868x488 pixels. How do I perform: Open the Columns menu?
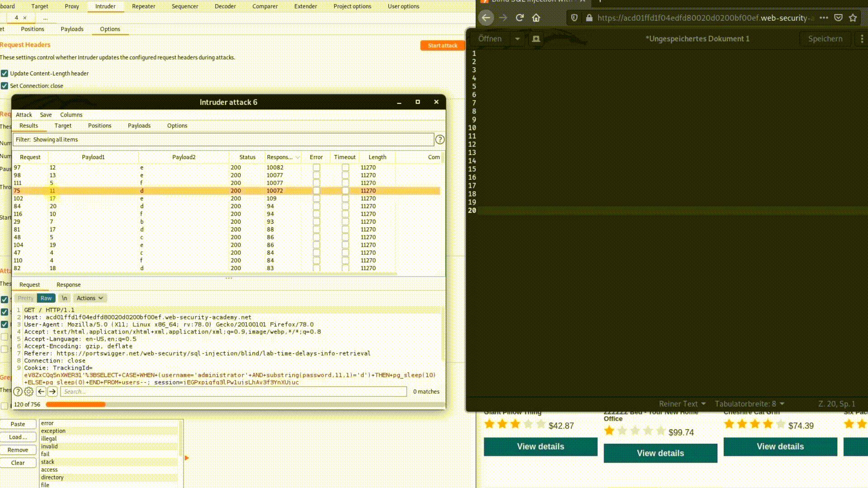click(x=71, y=115)
